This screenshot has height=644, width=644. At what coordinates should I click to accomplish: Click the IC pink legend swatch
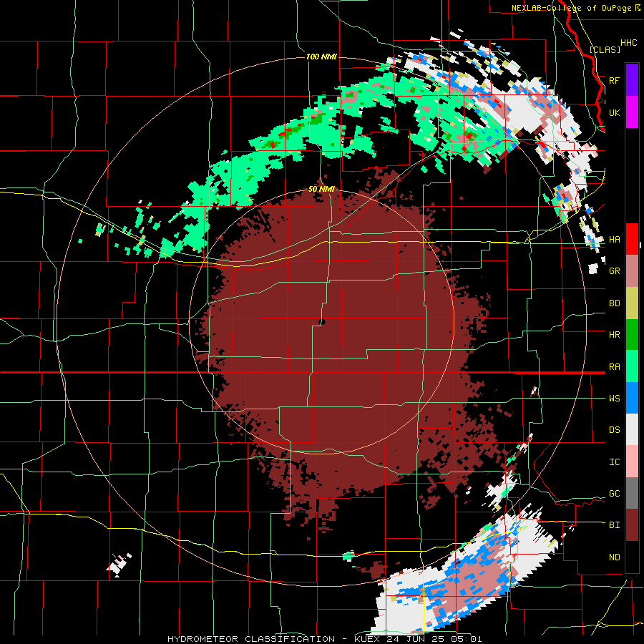click(632, 462)
